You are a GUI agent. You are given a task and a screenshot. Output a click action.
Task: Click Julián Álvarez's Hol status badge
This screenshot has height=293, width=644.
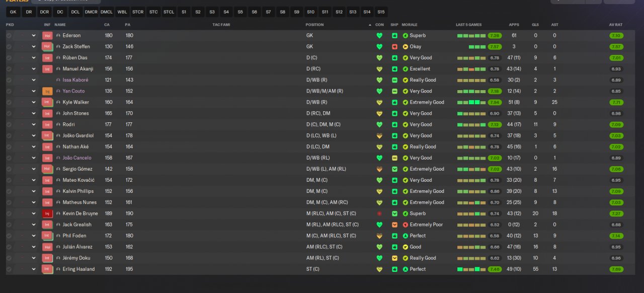tap(47, 247)
